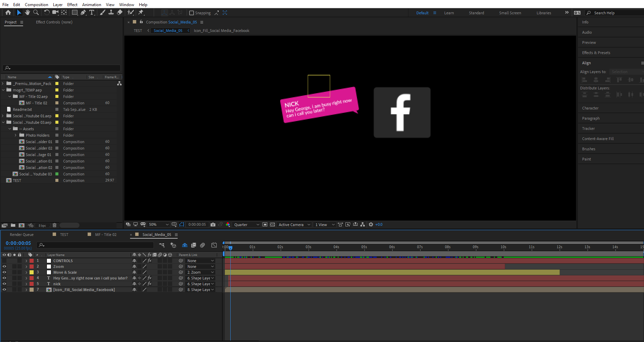Toggle pixel aspect ratio correction in viewer
The height and width of the screenshot is (342, 644).
(340, 225)
